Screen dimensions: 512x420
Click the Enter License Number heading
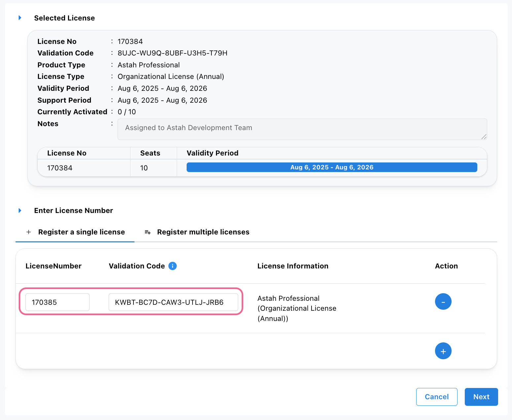pos(73,211)
